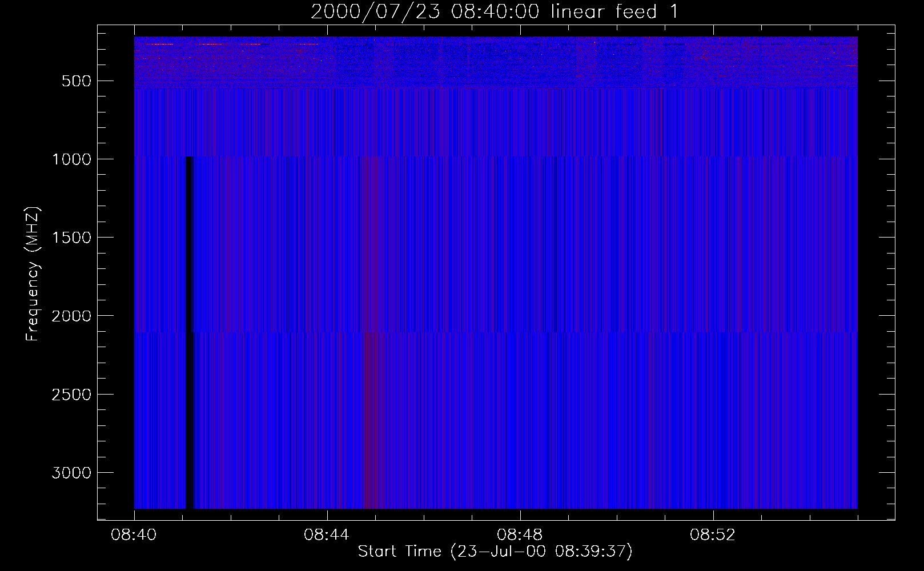Click the wide purple vertical band near 08:45
Image resolution: width=924 pixels, height=571 pixels.
coord(374,420)
